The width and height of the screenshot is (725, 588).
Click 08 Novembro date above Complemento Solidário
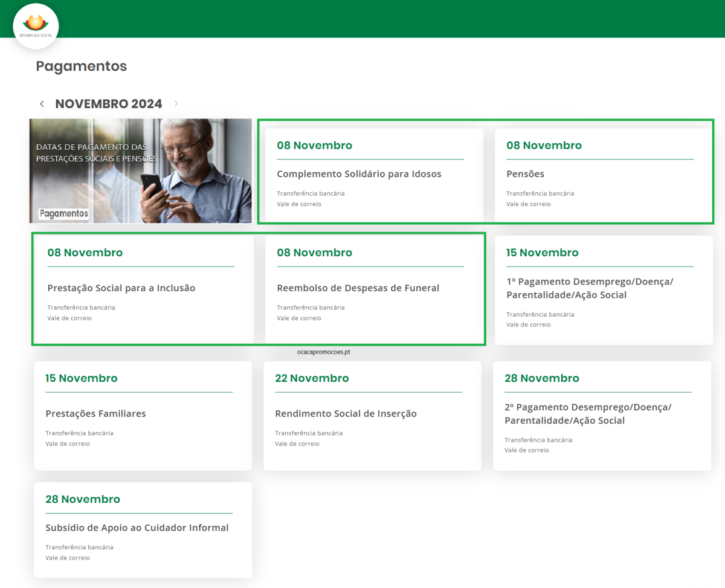click(x=314, y=146)
